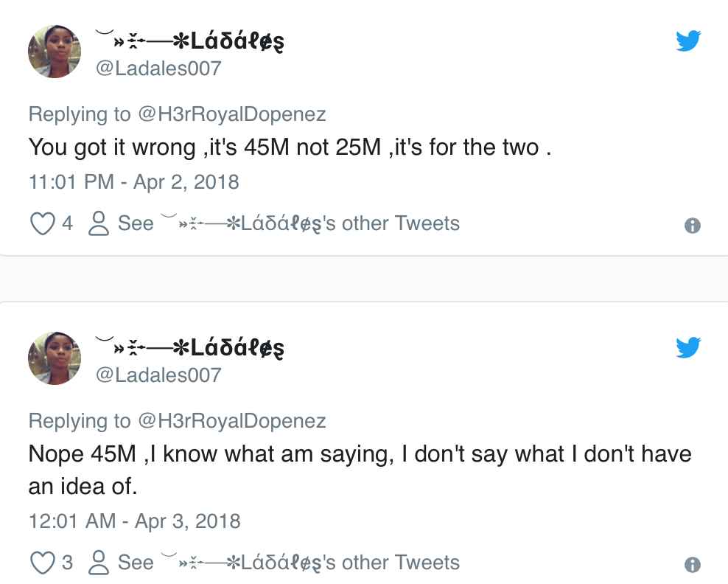Open @Ladales007 handle in second tweet
The image size is (728, 584).
[158, 375]
